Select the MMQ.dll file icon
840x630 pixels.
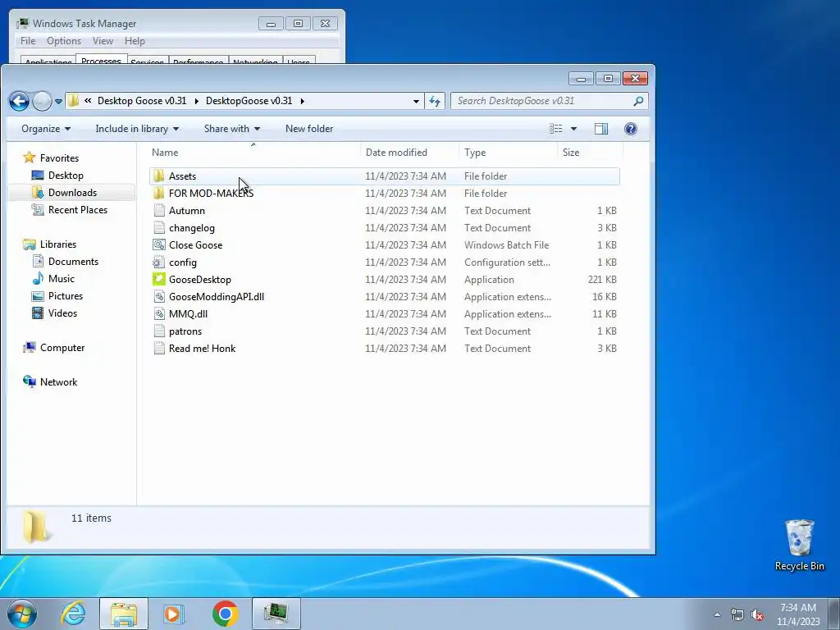159,313
